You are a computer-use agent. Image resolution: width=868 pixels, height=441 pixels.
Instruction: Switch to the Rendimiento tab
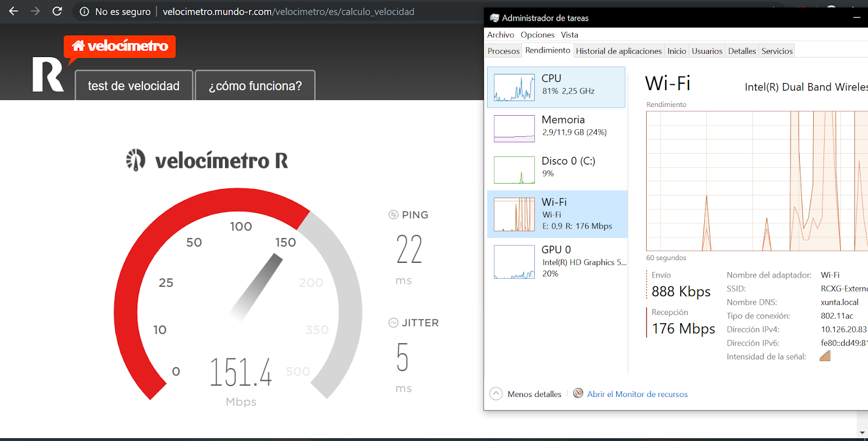click(x=548, y=50)
